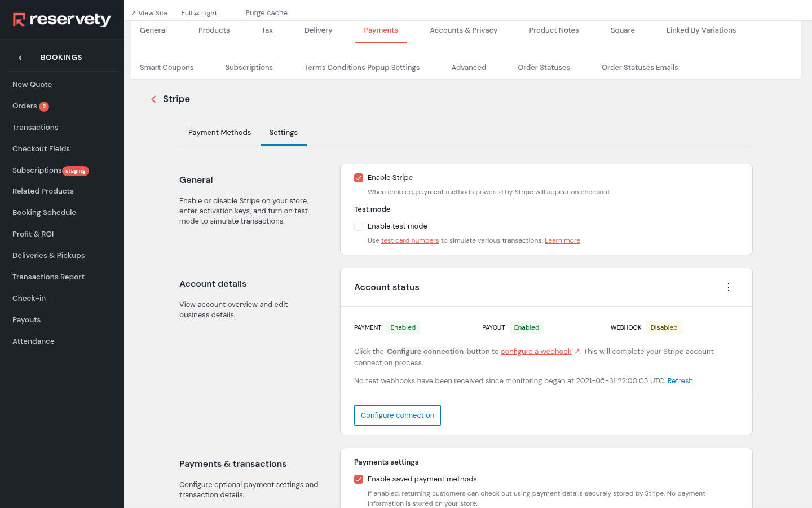Click the Reservety logo
The height and width of the screenshot is (508, 812).
pyautogui.click(x=62, y=20)
